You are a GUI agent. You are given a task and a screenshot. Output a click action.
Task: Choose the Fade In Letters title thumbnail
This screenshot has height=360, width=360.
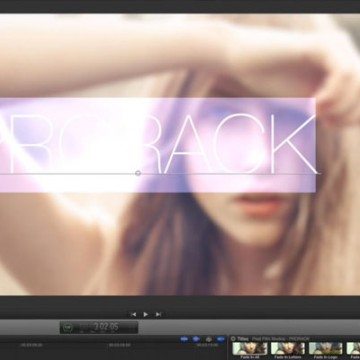pyautogui.click(x=288, y=348)
